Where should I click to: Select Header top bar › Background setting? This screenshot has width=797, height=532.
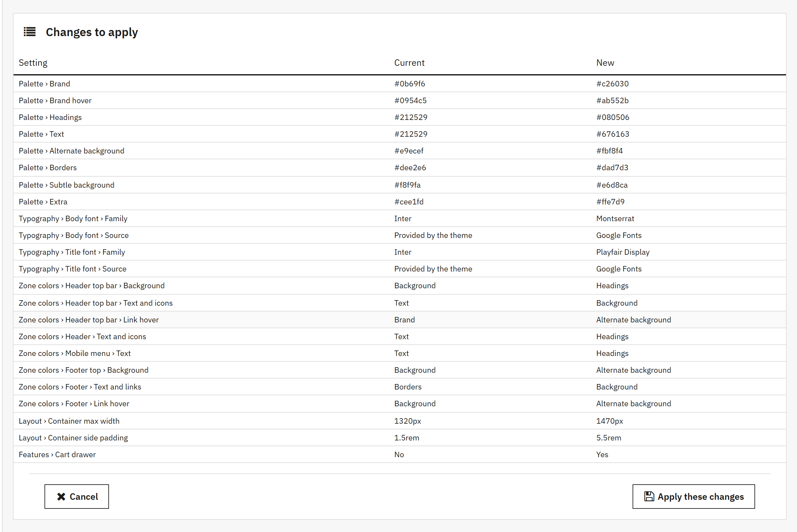pyautogui.click(x=92, y=286)
